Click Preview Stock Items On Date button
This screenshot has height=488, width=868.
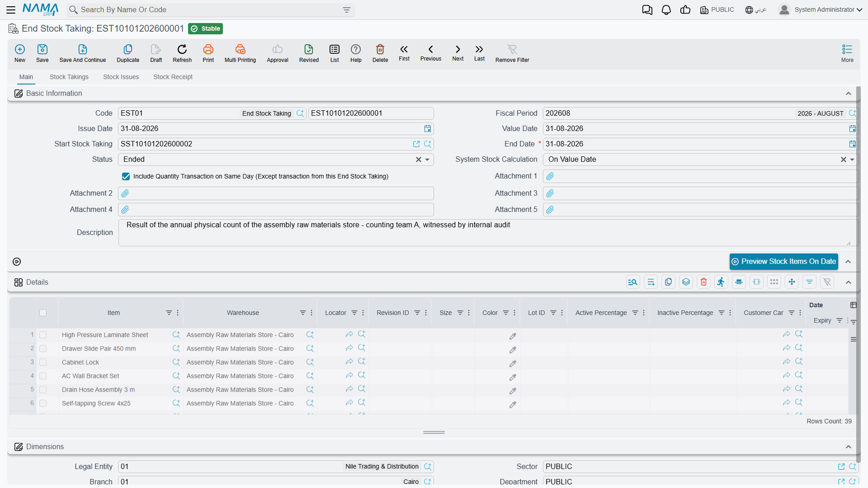783,262
